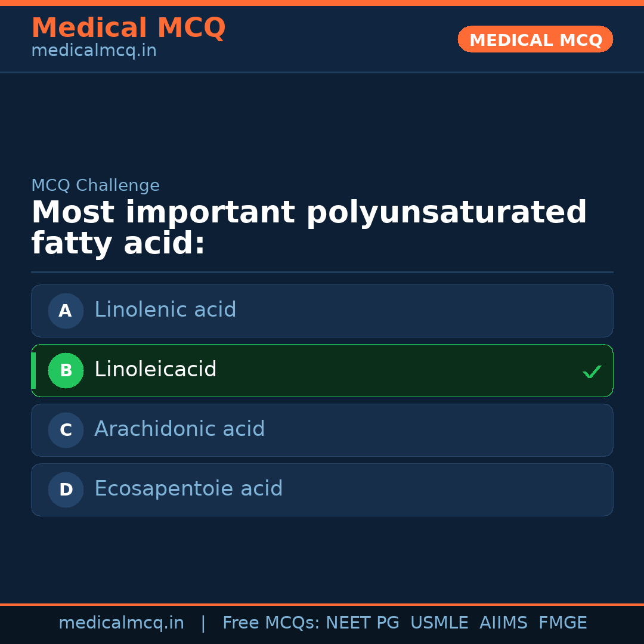Click the Medical MCQ title logo

[x=128, y=28]
